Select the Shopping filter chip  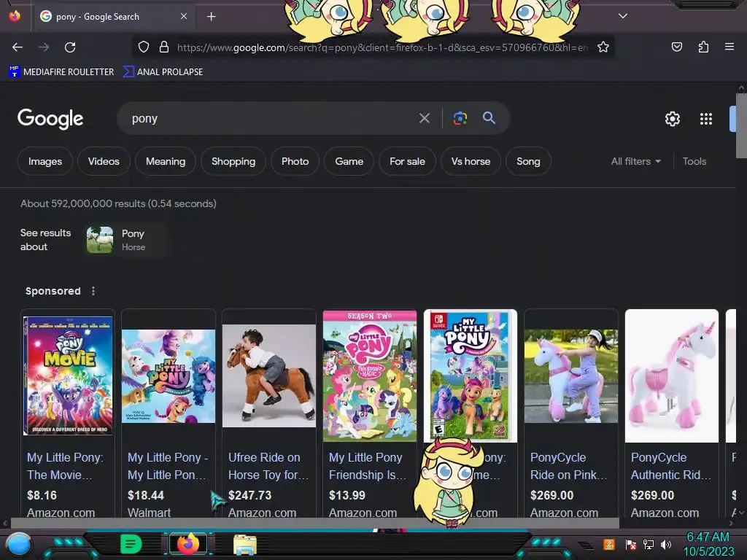[233, 161]
